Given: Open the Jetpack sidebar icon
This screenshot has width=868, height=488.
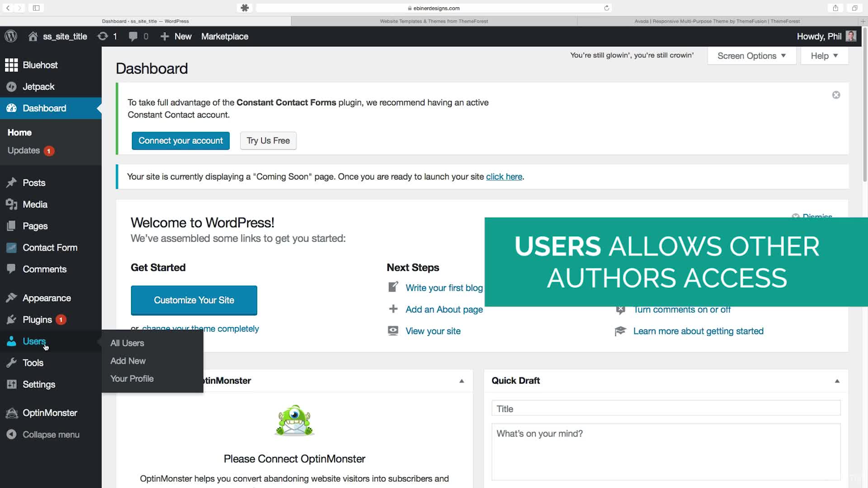Looking at the screenshot, I should 11,87.
